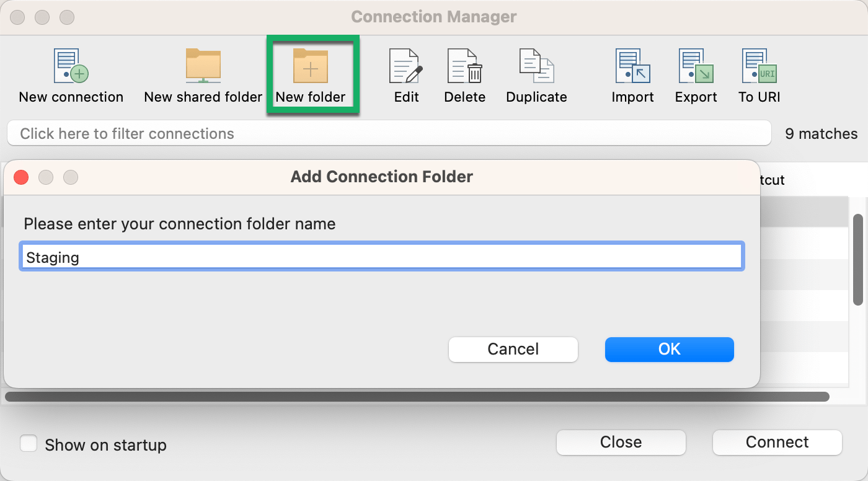
Task: Click the New folder toolbar icon
Action: 311,67
